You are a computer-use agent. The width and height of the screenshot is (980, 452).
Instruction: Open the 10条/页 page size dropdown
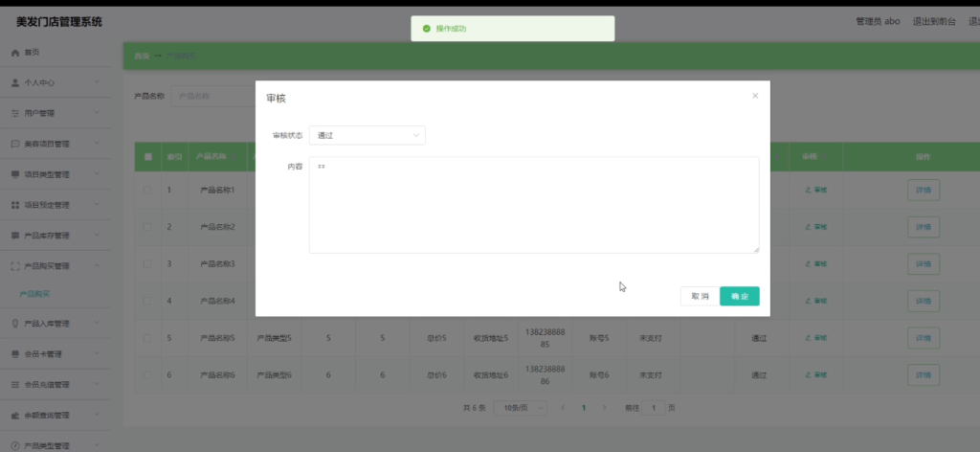pyautogui.click(x=521, y=408)
